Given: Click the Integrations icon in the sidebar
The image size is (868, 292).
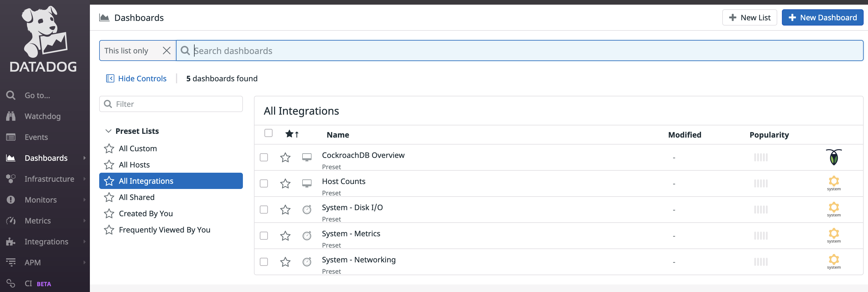Looking at the screenshot, I should click(11, 241).
